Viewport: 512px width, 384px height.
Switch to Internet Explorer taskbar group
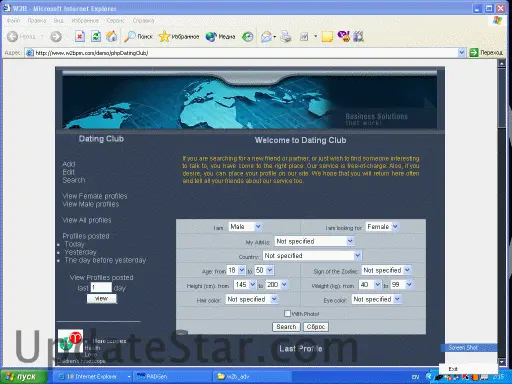click(x=93, y=377)
